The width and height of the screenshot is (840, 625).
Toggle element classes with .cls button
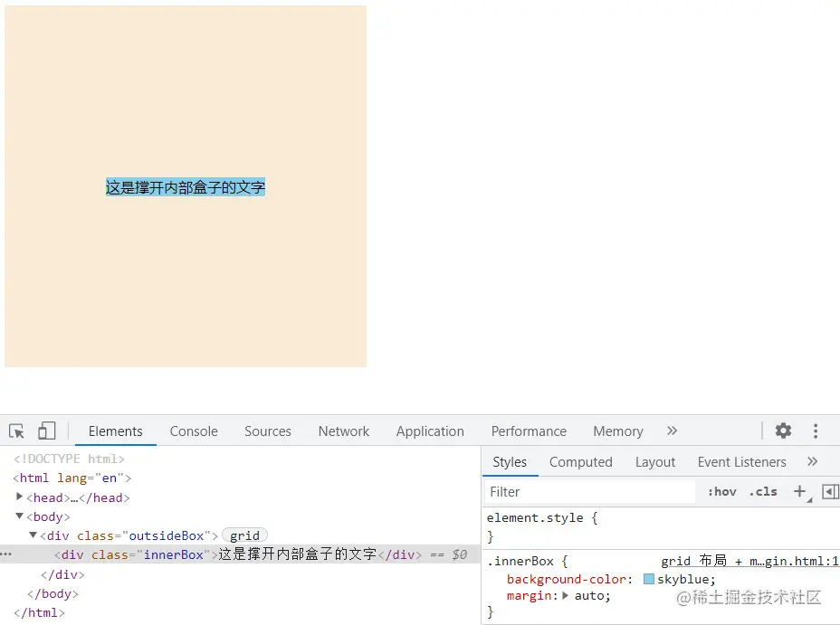[x=763, y=491]
